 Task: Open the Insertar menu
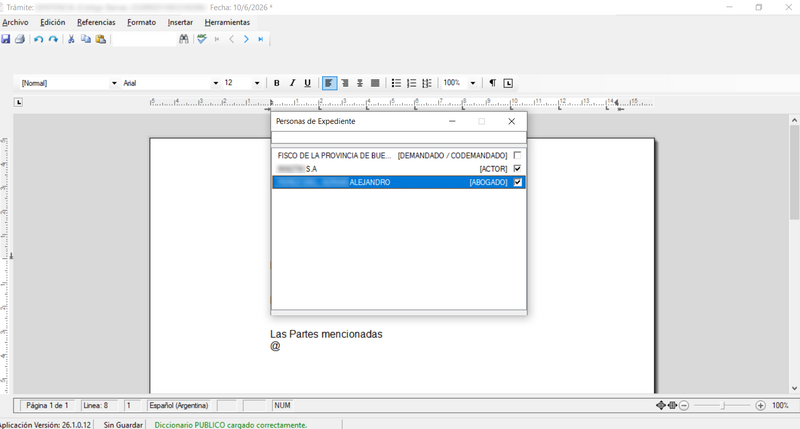point(180,22)
